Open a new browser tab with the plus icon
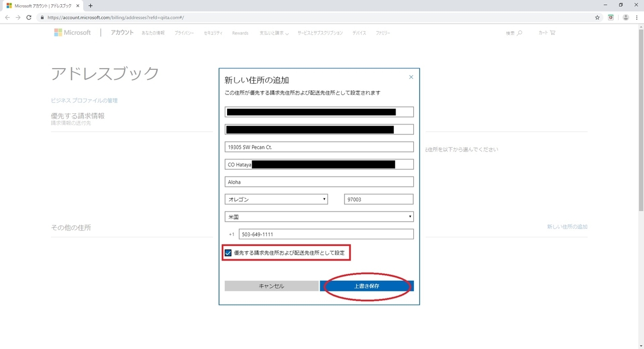The image size is (644, 349). pos(90,5)
